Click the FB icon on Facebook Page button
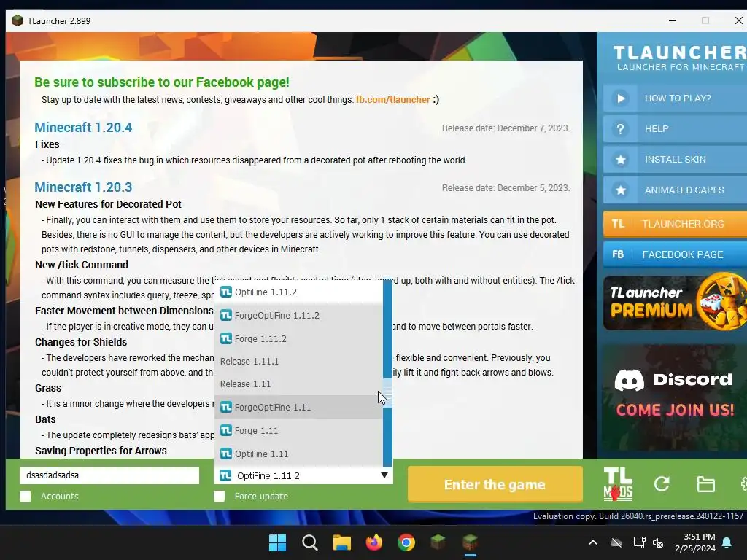 click(618, 254)
